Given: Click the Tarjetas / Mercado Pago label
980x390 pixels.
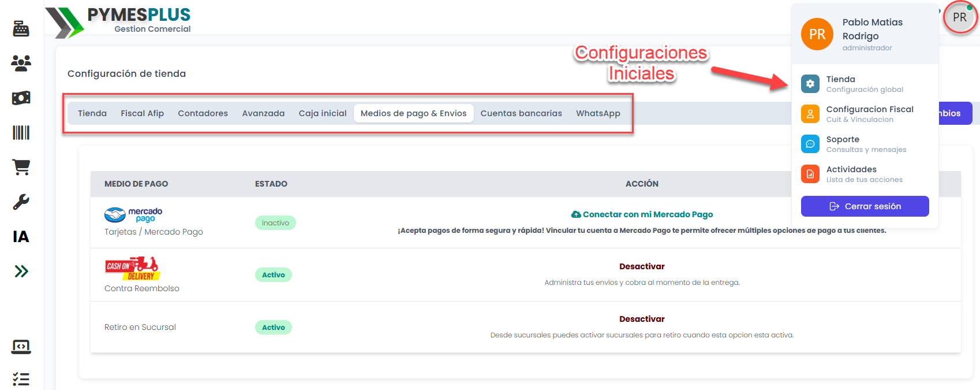Looking at the screenshot, I should click(x=154, y=232).
